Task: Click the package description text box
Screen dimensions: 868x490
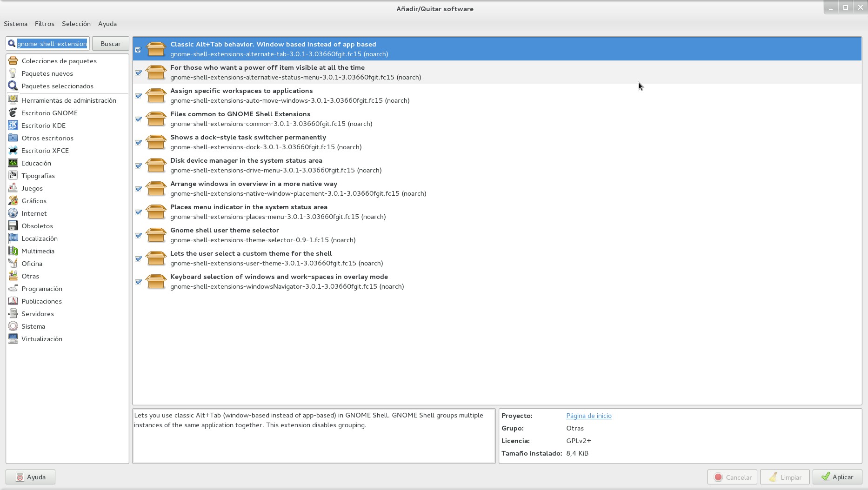Action: point(314,436)
